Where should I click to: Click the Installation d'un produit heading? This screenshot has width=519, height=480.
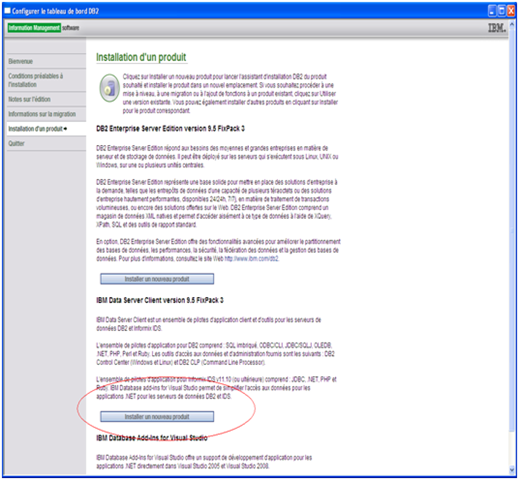141,57
